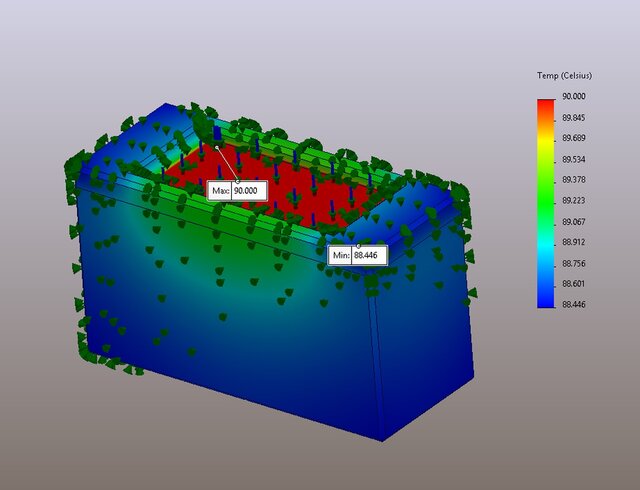640x490 pixels.
Task: Click the Temp (Celsius) legend title
Action: pyautogui.click(x=564, y=76)
